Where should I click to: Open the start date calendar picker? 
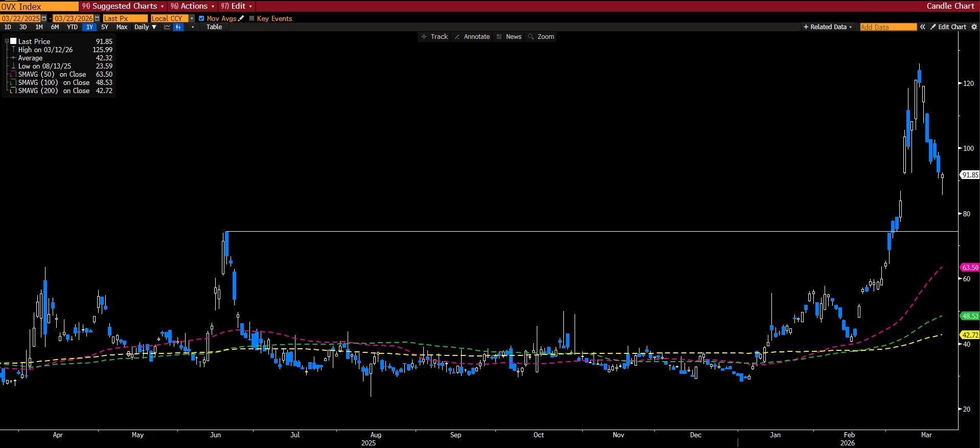[x=44, y=18]
